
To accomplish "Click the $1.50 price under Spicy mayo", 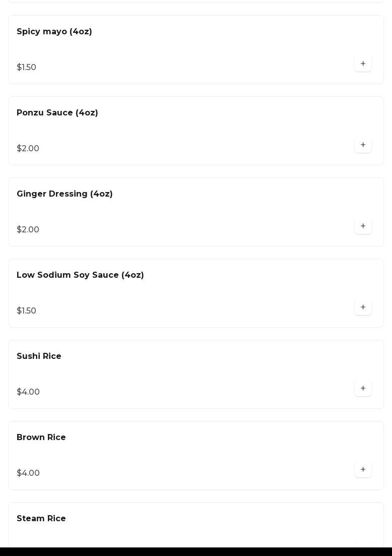I will tap(26, 68).
